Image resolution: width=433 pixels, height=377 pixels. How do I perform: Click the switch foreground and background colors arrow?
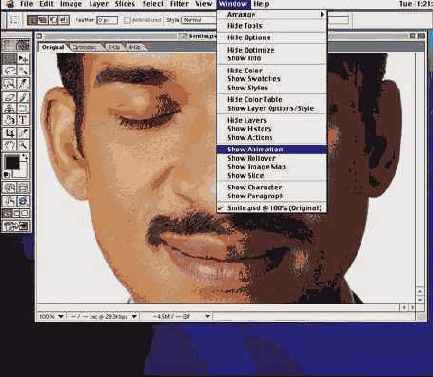point(25,156)
